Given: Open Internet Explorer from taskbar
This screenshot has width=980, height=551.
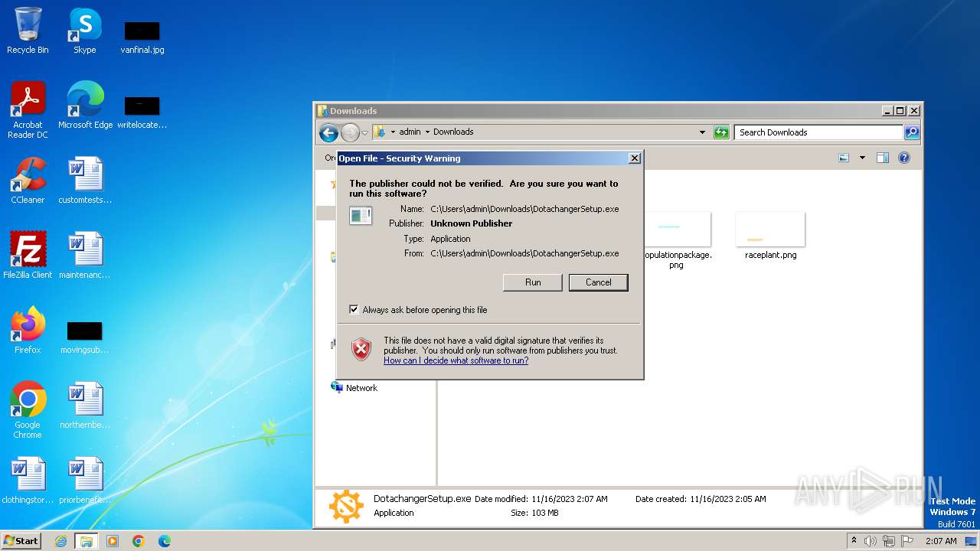Looking at the screenshot, I should (x=61, y=541).
